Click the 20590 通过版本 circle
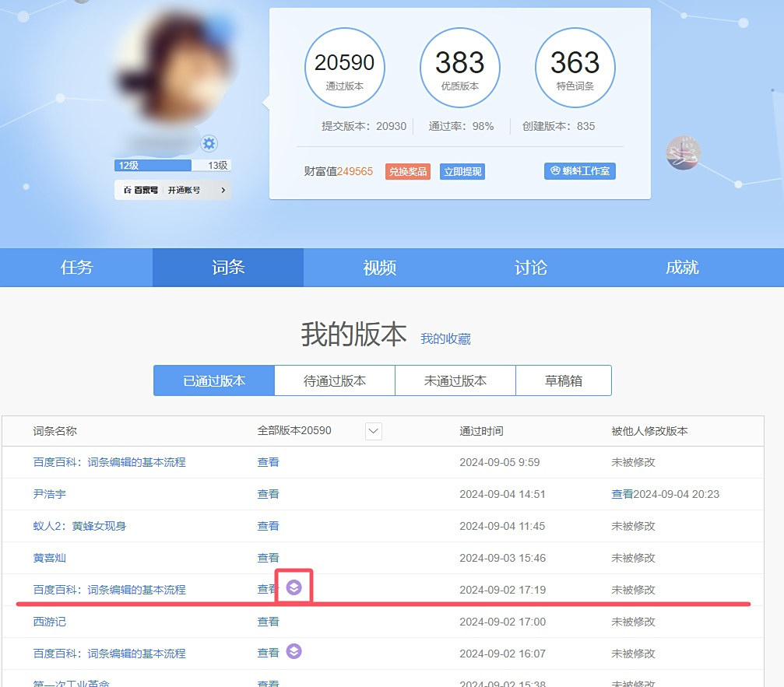Screen dimensions: 784x687 (x=344, y=68)
